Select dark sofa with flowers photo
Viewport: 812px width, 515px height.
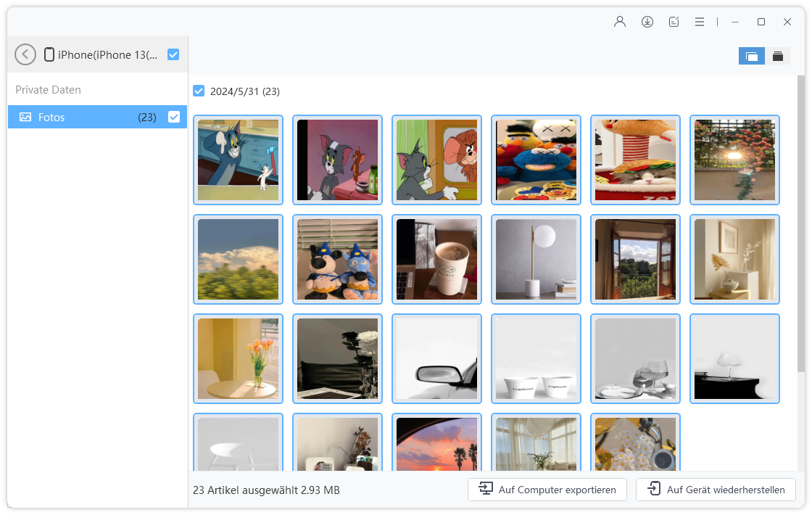(x=338, y=359)
